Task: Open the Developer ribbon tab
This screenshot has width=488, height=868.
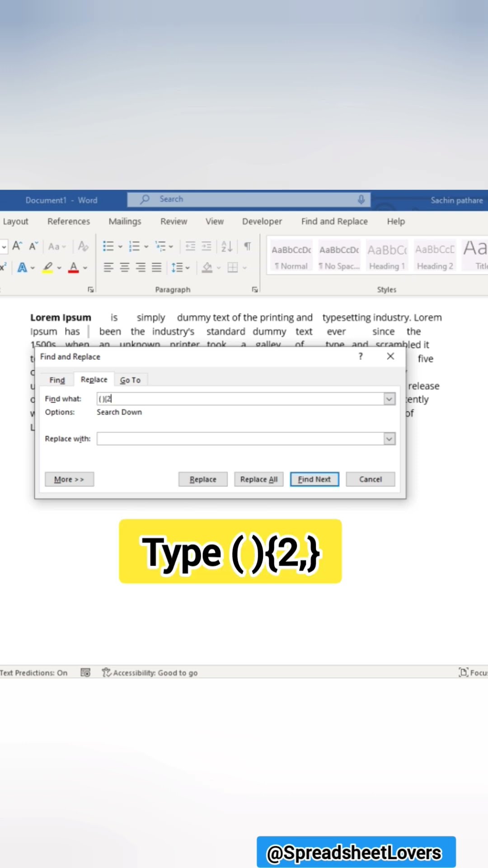Action: point(262,222)
